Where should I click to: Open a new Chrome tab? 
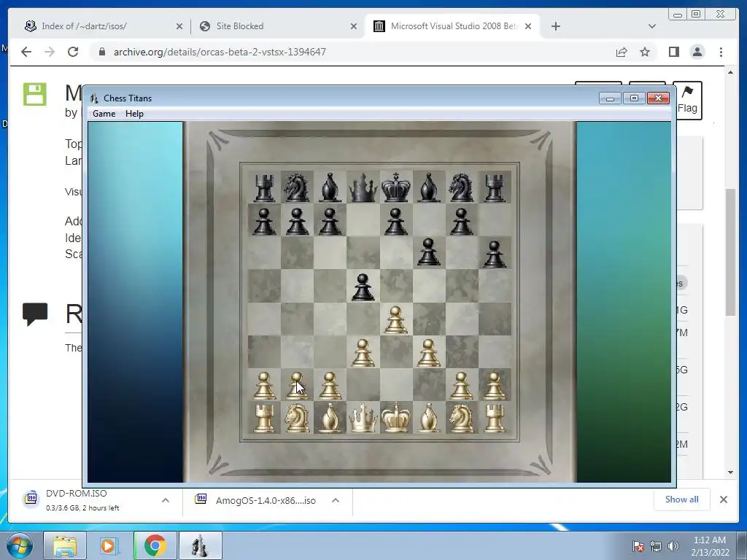click(555, 26)
